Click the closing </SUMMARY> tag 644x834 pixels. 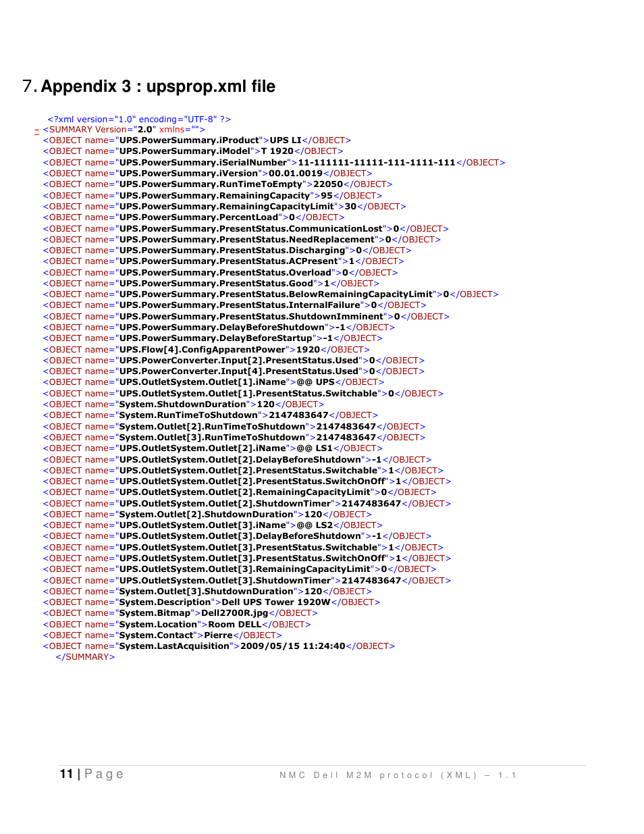[x=85, y=657]
